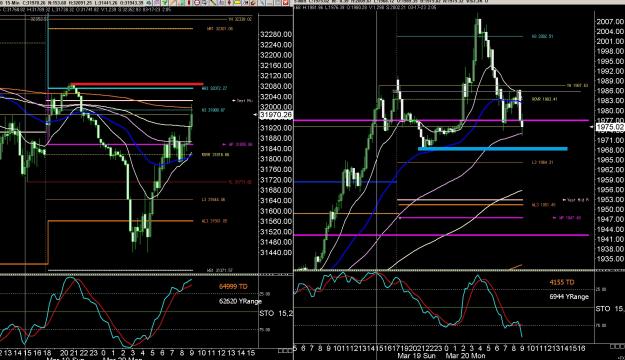The width and height of the screenshot is (625, 360).
Task: Select the blue horizontal line near 1959.00
Action: point(345,182)
